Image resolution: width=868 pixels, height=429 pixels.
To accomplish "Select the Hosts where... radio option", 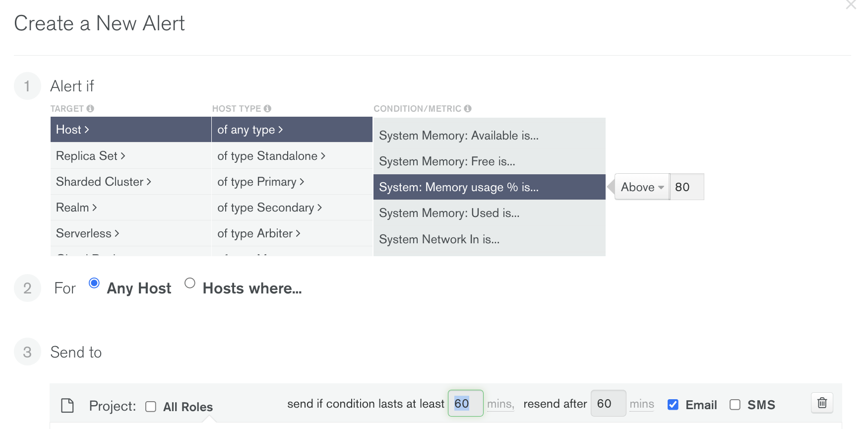I will (x=189, y=283).
